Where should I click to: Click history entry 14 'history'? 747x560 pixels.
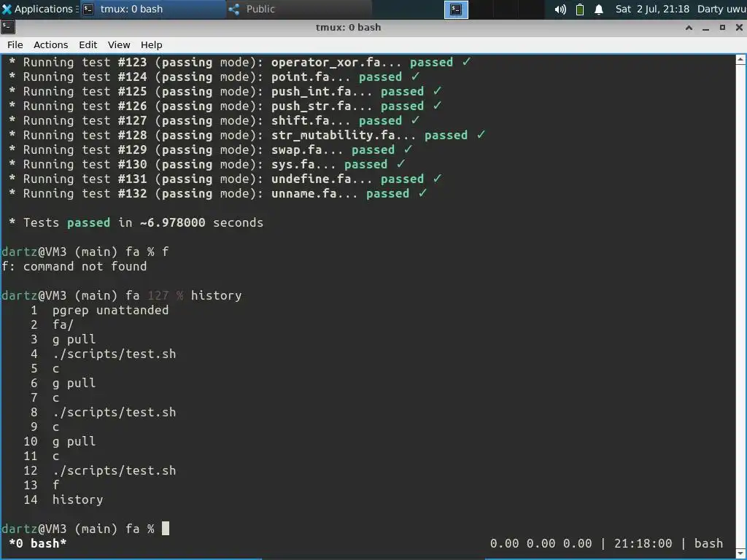coord(77,499)
